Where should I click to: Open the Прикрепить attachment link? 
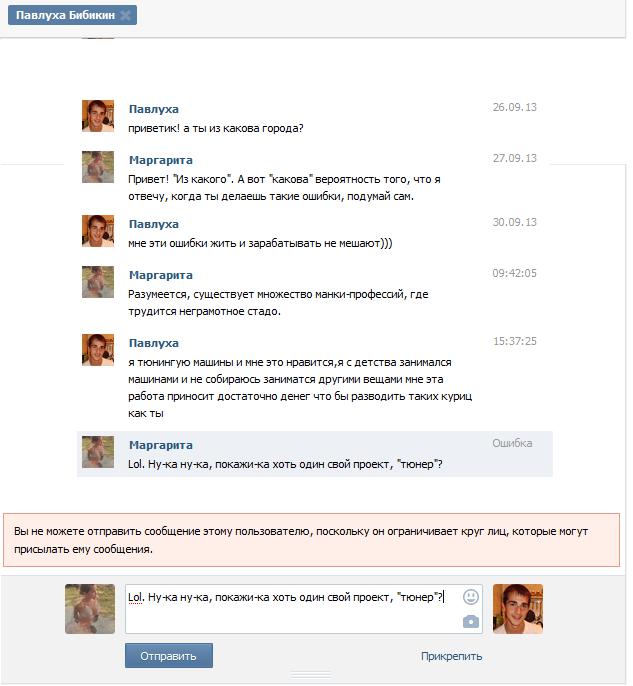click(x=451, y=656)
